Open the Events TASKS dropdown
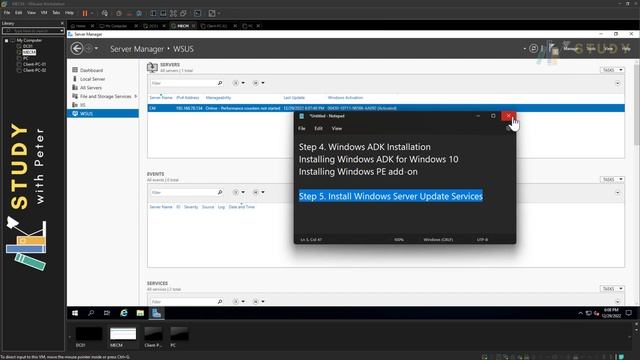The image size is (640, 360). [612, 180]
